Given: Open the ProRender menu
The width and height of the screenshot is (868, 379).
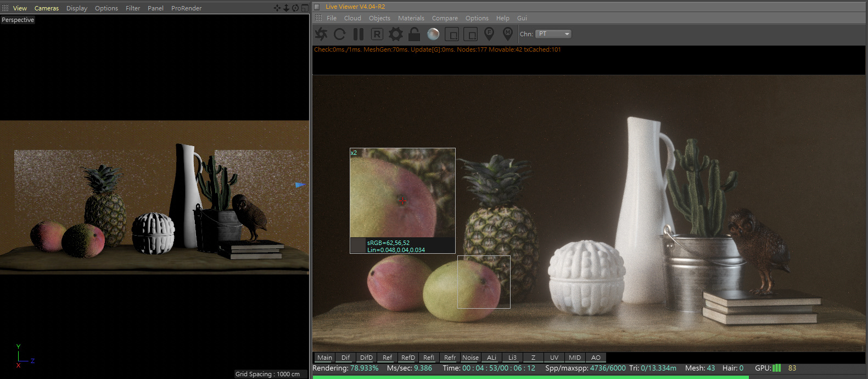Looking at the screenshot, I should (x=186, y=8).
